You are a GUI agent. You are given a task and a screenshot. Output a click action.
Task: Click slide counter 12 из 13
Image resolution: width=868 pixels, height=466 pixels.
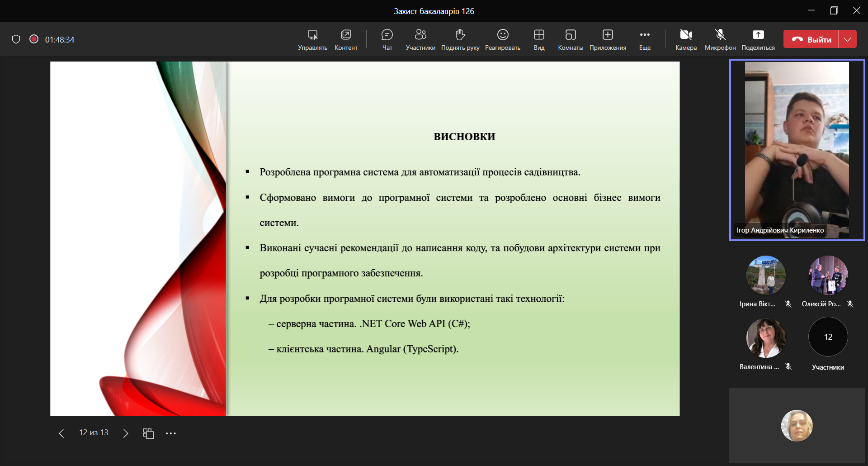94,433
